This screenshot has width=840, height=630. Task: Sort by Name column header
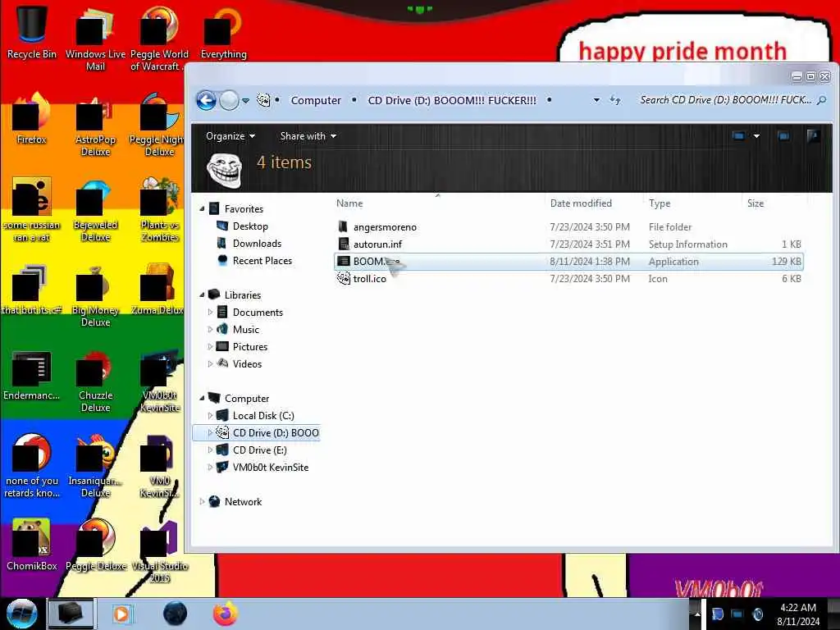[349, 203]
